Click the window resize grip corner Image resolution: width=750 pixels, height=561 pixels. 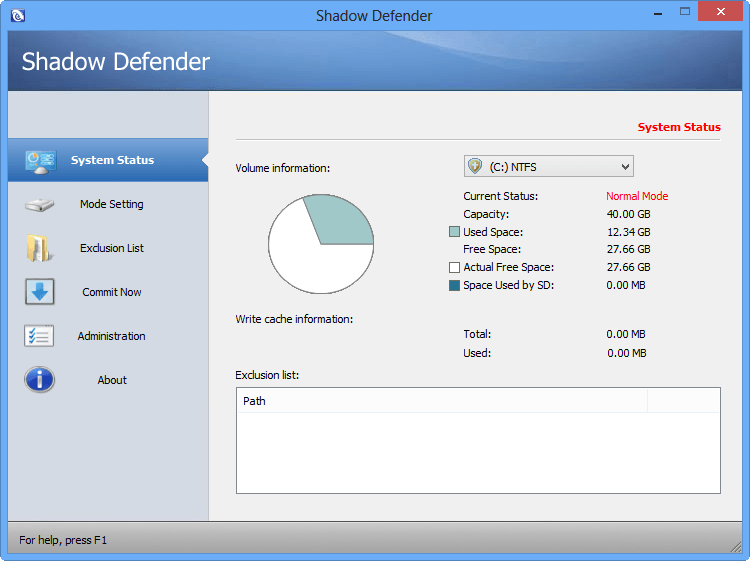click(736, 547)
